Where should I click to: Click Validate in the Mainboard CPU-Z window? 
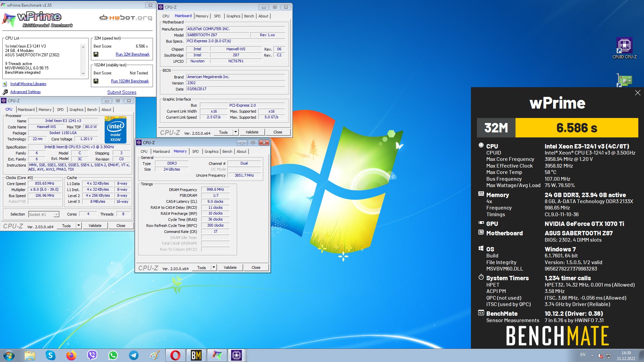tap(252, 132)
